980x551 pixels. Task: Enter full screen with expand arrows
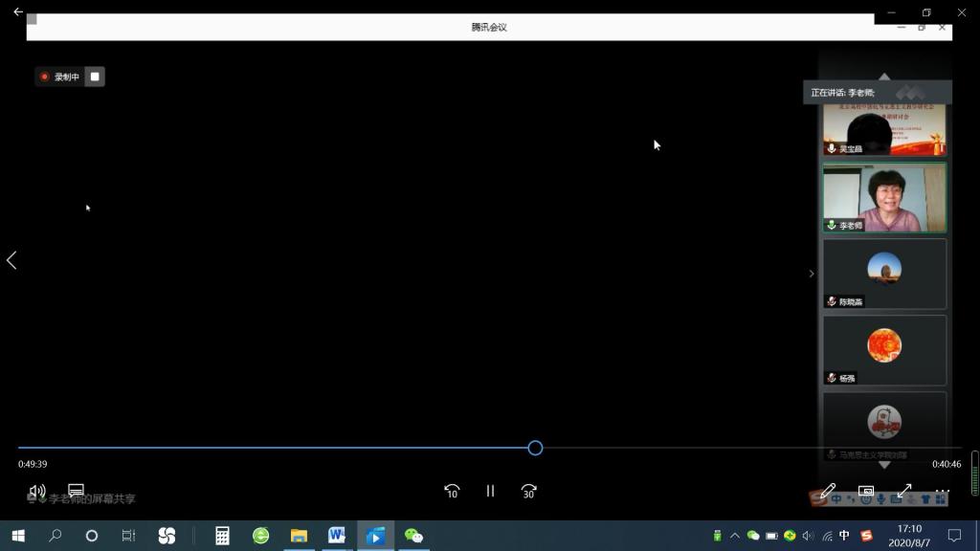click(903, 491)
